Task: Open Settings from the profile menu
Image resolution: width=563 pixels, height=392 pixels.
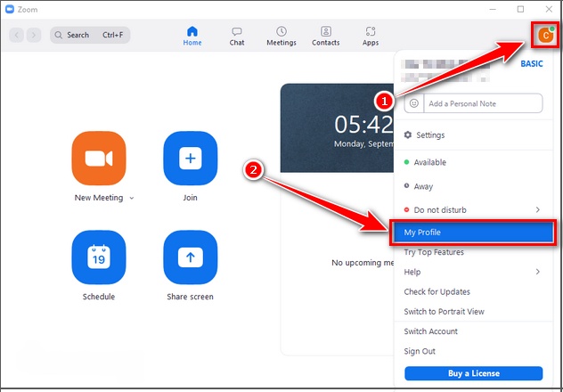Action: pyautogui.click(x=473, y=135)
